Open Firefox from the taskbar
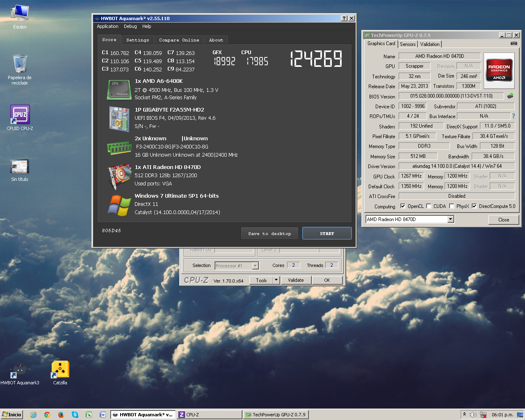This screenshot has height=420, width=525. coord(61,415)
